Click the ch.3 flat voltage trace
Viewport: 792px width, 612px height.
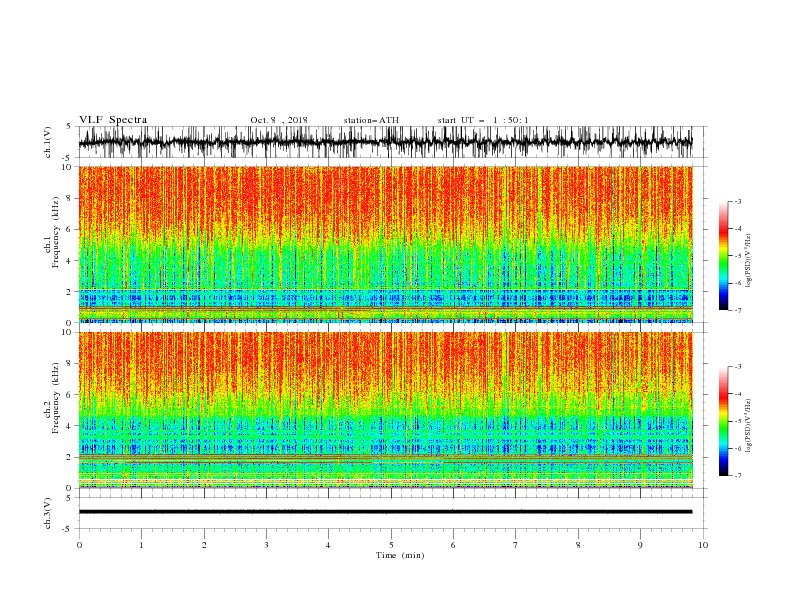(385, 512)
